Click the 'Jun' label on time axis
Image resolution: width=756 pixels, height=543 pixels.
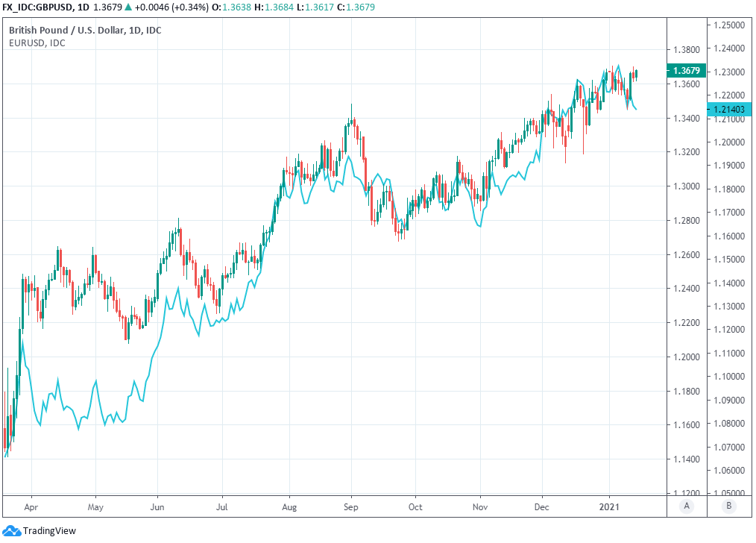157,506
